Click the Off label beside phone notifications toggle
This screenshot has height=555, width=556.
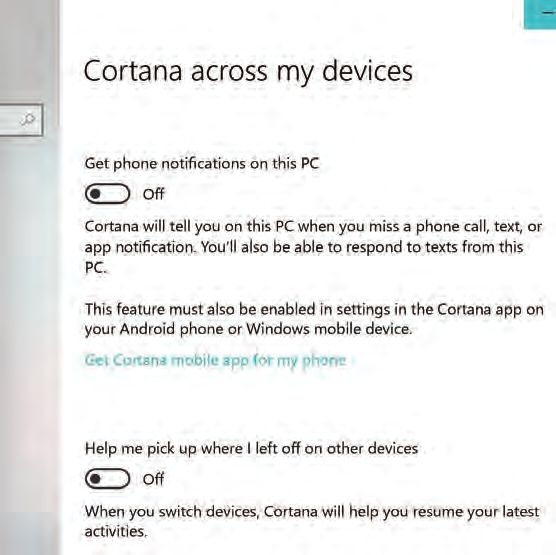tap(153, 194)
